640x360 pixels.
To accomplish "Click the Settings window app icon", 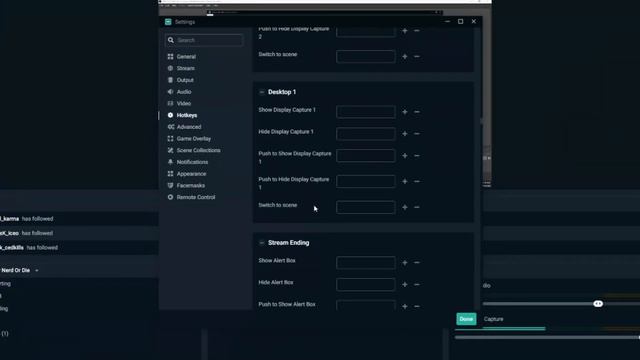I will [x=168, y=22].
